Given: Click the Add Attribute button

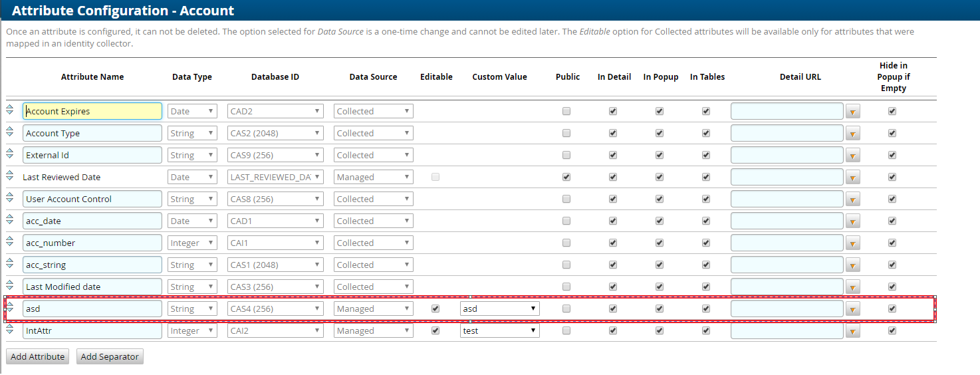Looking at the screenshot, I should pos(38,356).
